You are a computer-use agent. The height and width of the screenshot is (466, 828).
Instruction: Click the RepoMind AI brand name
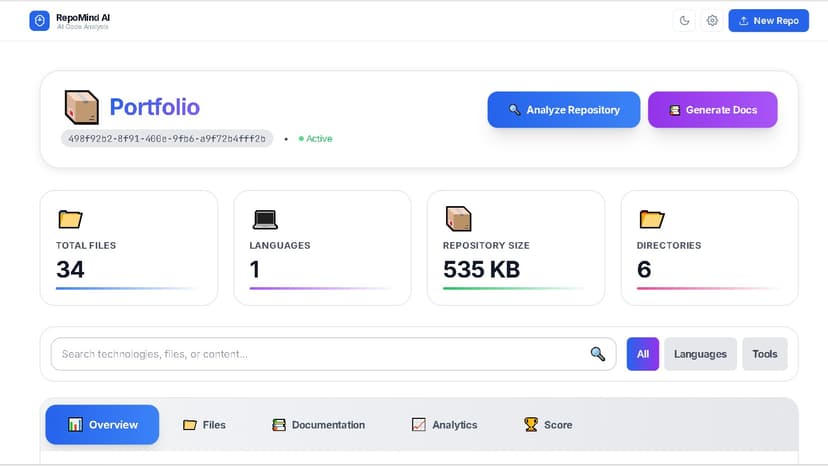[x=83, y=17]
